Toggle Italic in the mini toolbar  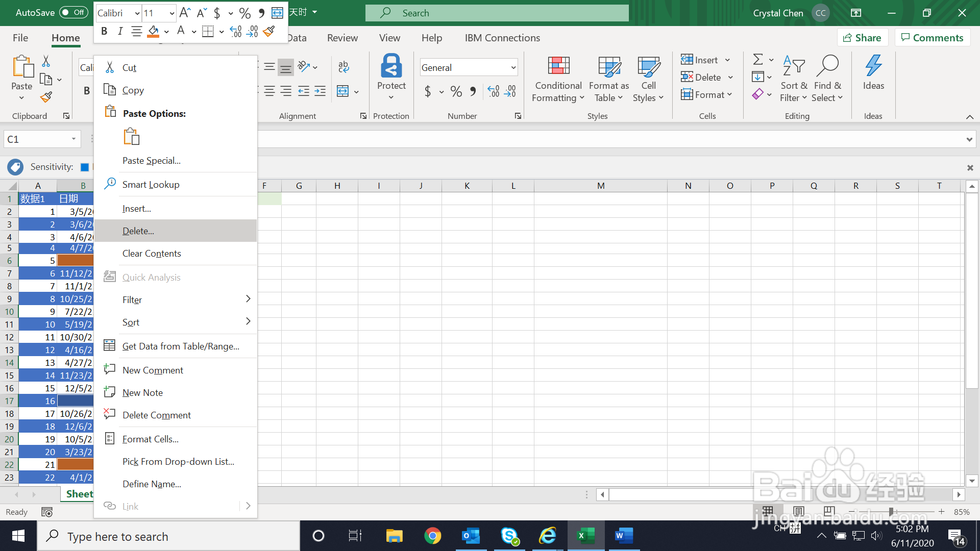tap(120, 32)
